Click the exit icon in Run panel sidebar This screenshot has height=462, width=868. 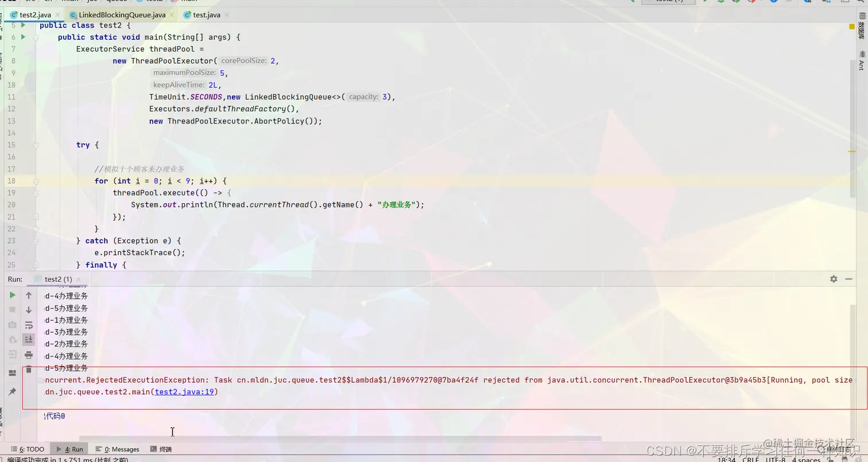pyautogui.click(x=12, y=355)
